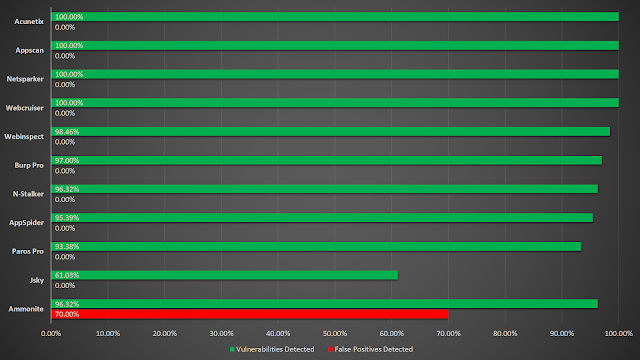Click the 0.00% label under Burp Pro bar
Viewport: 640px width, 360px height.
point(65,171)
